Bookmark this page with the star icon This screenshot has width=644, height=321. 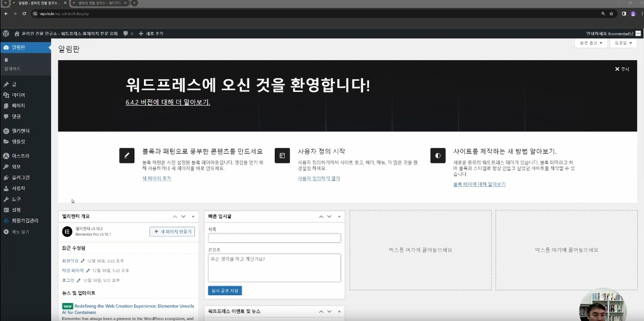(x=611, y=13)
